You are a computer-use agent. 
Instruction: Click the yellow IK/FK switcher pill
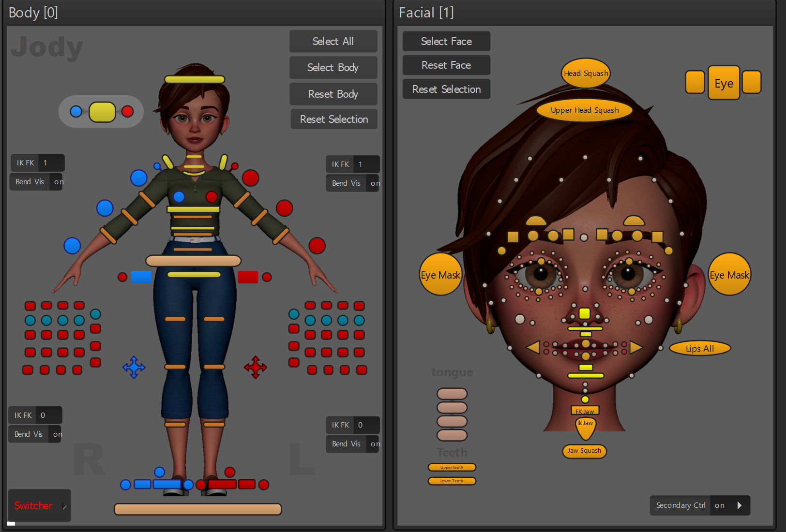[x=101, y=111]
